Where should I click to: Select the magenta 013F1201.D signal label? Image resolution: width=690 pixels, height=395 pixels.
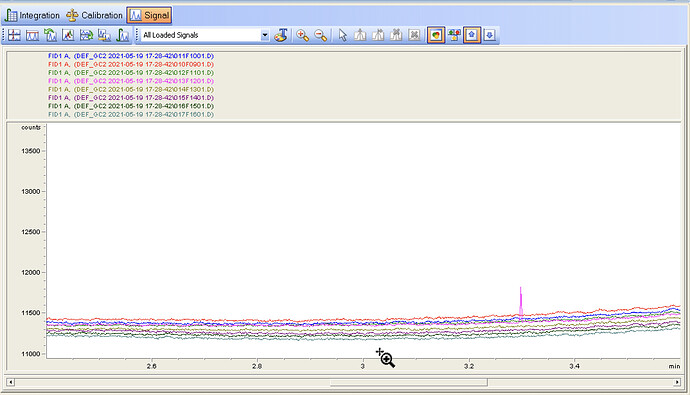pos(131,81)
